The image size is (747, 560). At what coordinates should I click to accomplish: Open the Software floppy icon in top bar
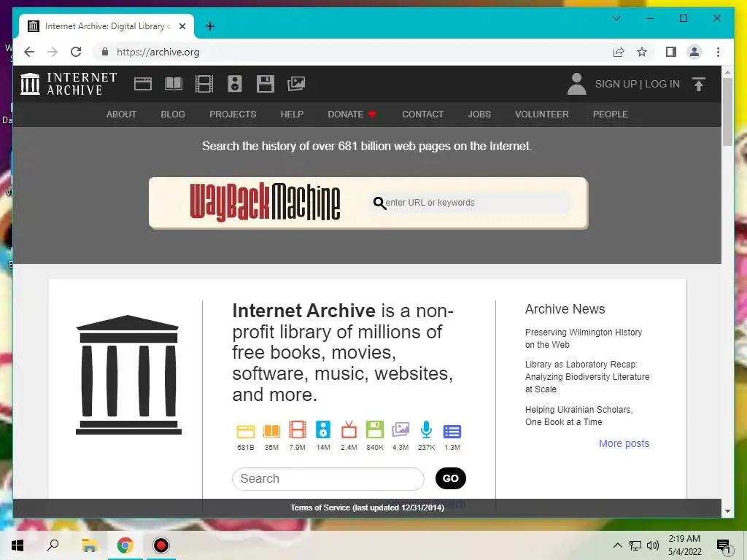tap(266, 84)
